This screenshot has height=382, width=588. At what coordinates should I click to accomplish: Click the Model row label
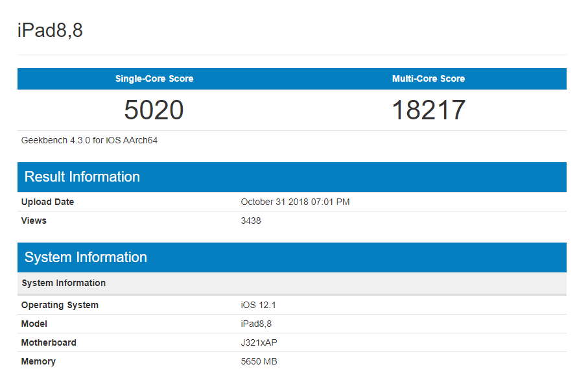coord(34,324)
